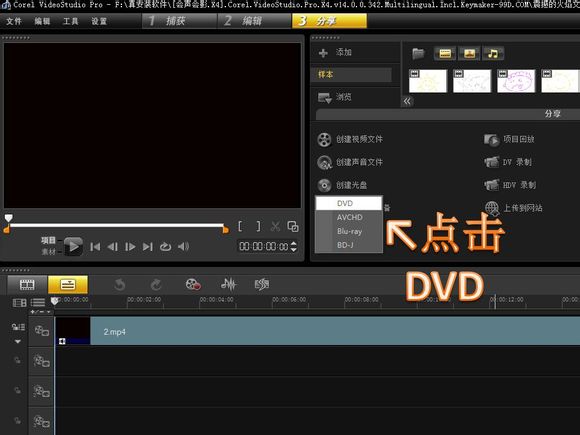Click the orange trim-end marker

click(225, 230)
